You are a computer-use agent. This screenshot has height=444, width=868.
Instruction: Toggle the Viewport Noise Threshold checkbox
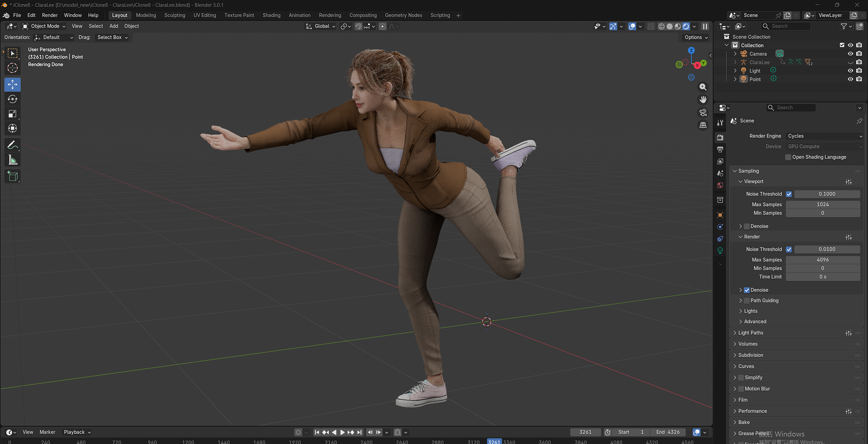pyautogui.click(x=789, y=194)
